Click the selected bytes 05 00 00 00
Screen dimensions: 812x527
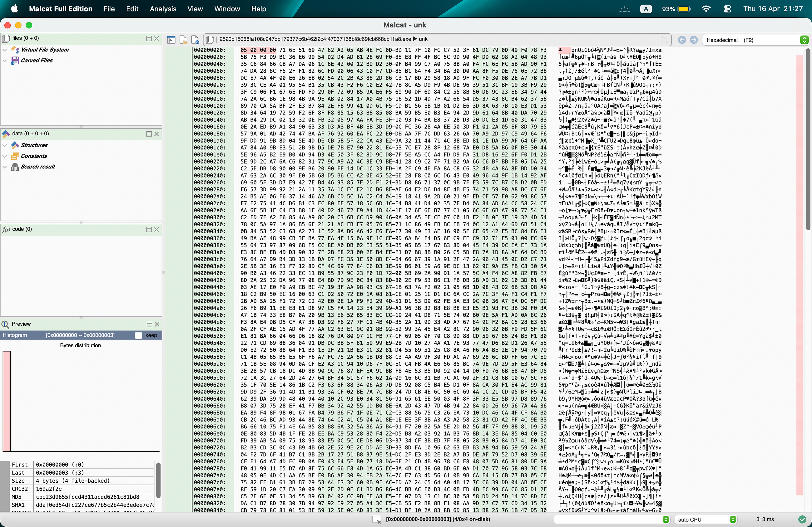pos(258,50)
